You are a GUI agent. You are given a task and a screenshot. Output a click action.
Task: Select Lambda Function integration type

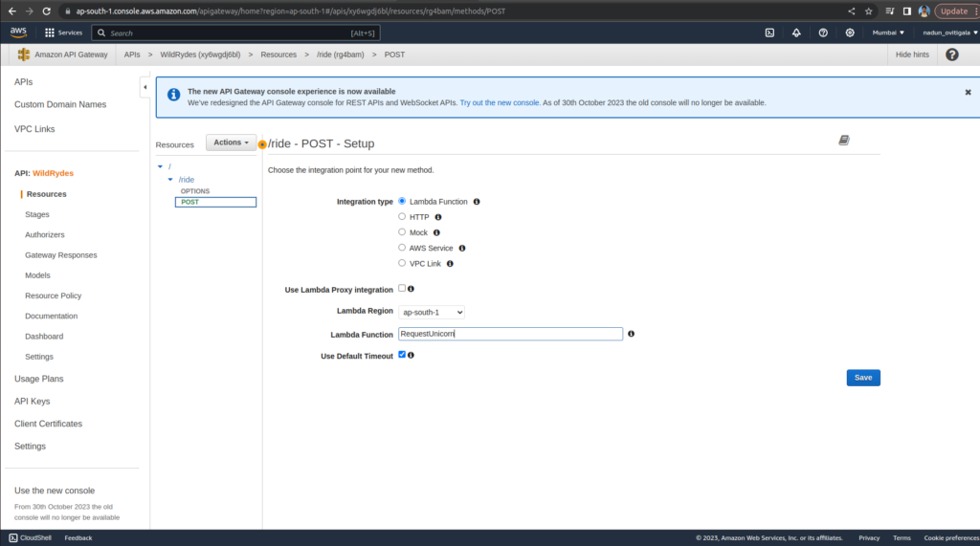(x=402, y=201)
